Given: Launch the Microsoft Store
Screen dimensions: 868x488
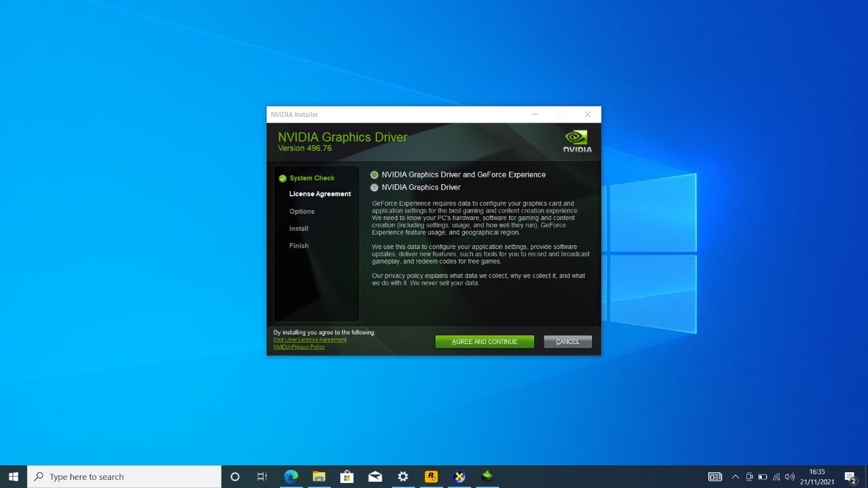Looking at the screenshot, I should 347,476.
